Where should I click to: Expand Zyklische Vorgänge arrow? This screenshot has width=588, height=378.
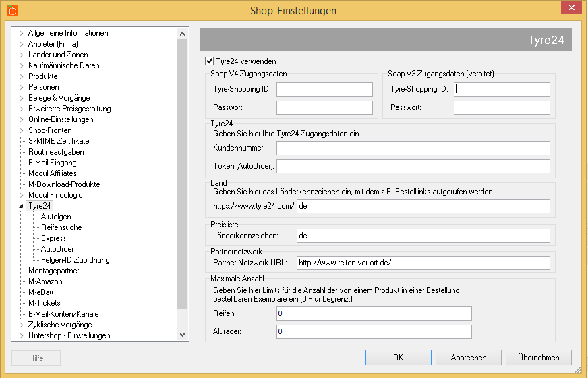pos(22,325)
